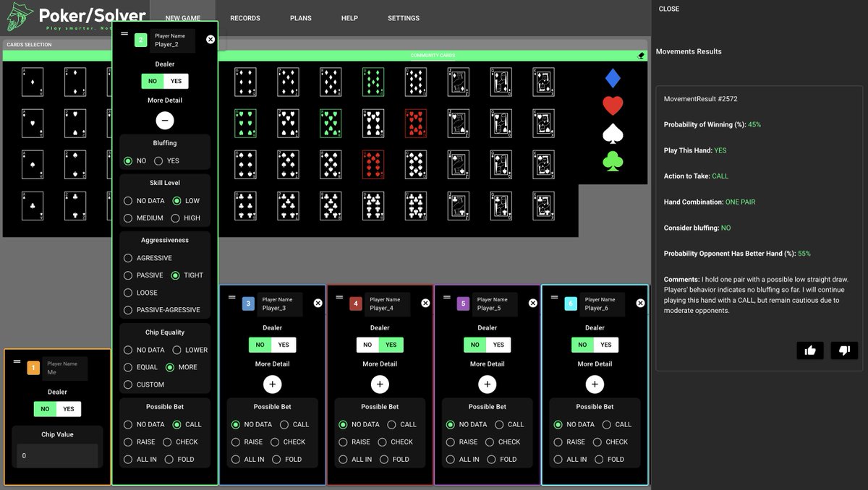
Task: Switch Player_6 dealer toggle to YES
Action: (x=606, y=345)
